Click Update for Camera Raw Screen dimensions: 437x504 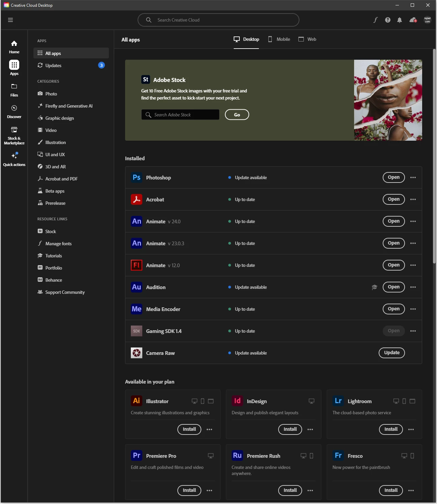[x=392, y=353]
